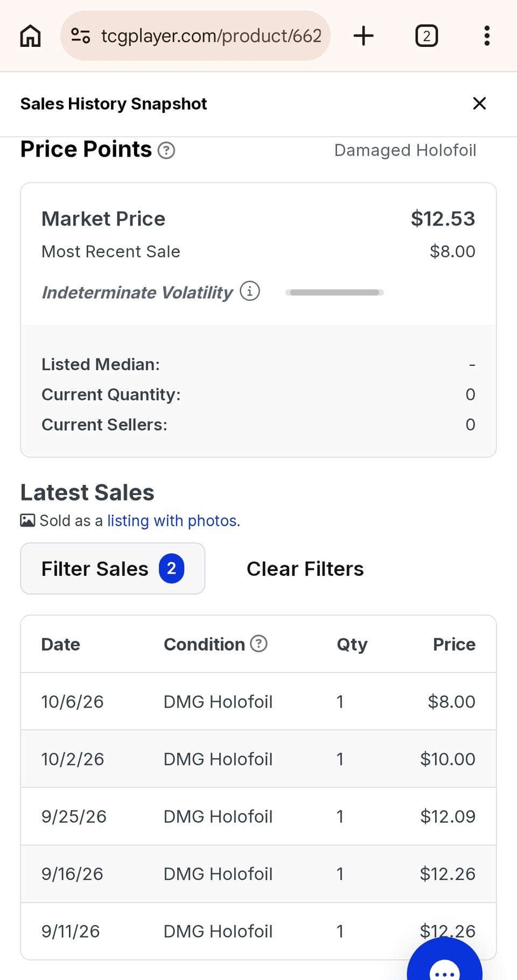Open a new tab with plus icon
Screen dimensions: 517x980
(x=364, y=36)
